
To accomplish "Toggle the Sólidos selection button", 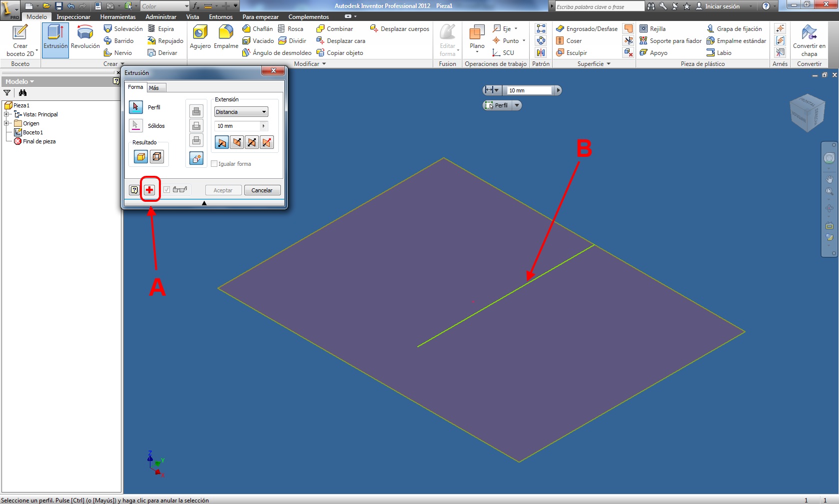I will tap(136, 125).
